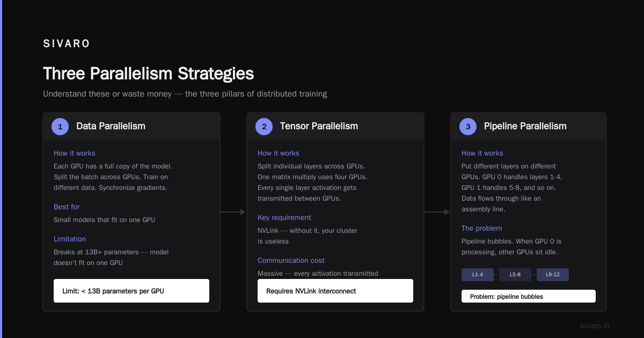Select the Pipeline Parallelism card title
Viewport: 644px width, 338px height.
point(525,127)
